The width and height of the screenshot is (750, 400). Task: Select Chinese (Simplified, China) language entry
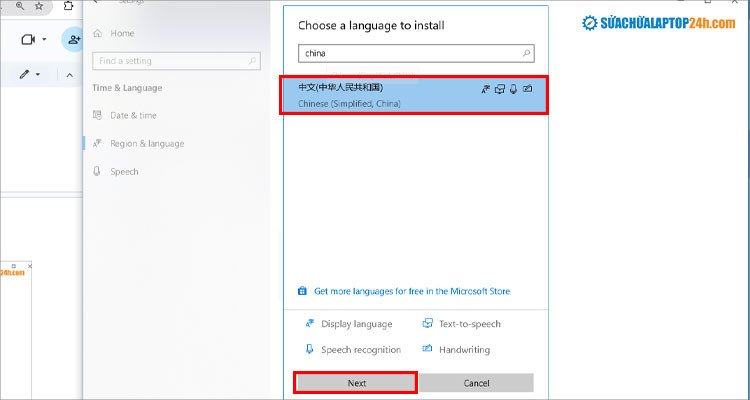point(380,95)
